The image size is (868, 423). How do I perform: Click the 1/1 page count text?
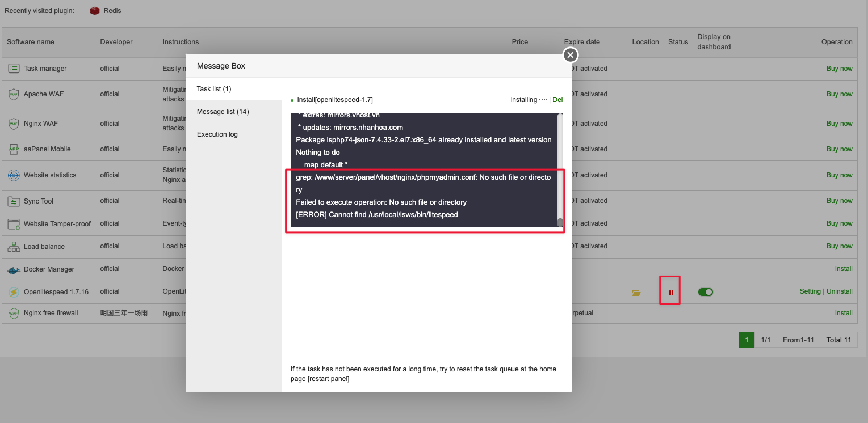[x=765, y=340]
